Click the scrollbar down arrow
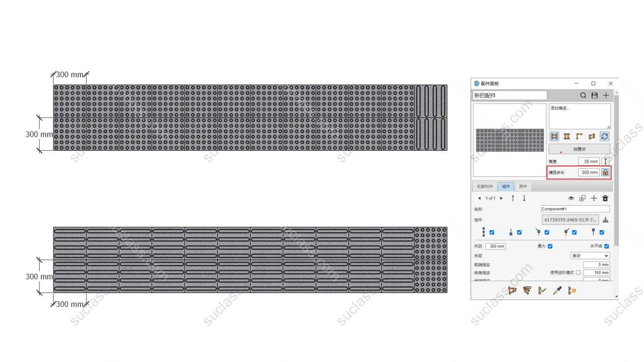Viewport: 644px width, 362px height. click(616, 297)
